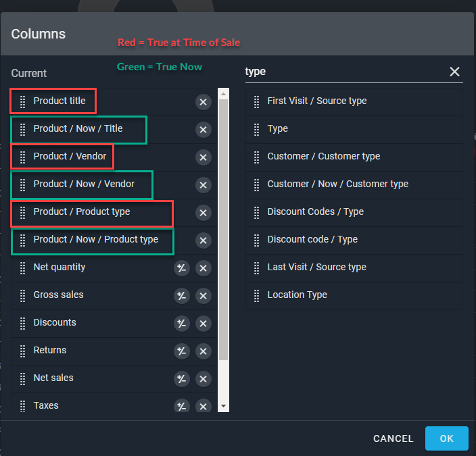Choose Discount Codes / Type from results
This screenshot has width=476, height=456.
(315, 212)
